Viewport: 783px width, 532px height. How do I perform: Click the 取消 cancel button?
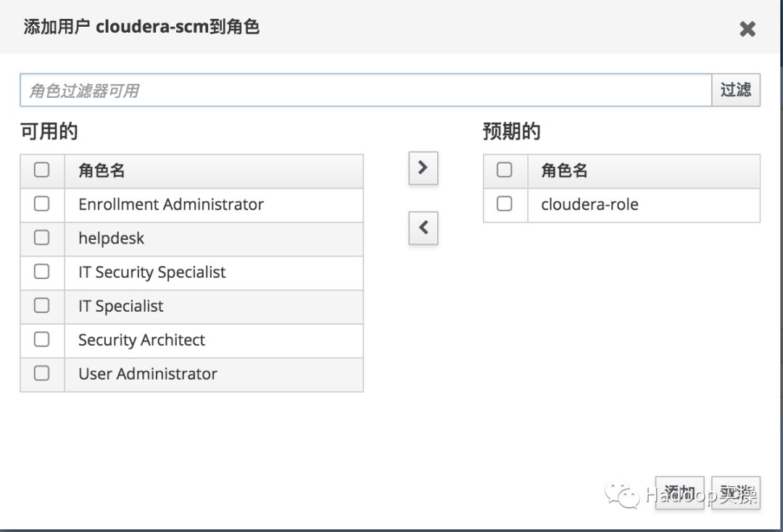(x=736, y=493)
